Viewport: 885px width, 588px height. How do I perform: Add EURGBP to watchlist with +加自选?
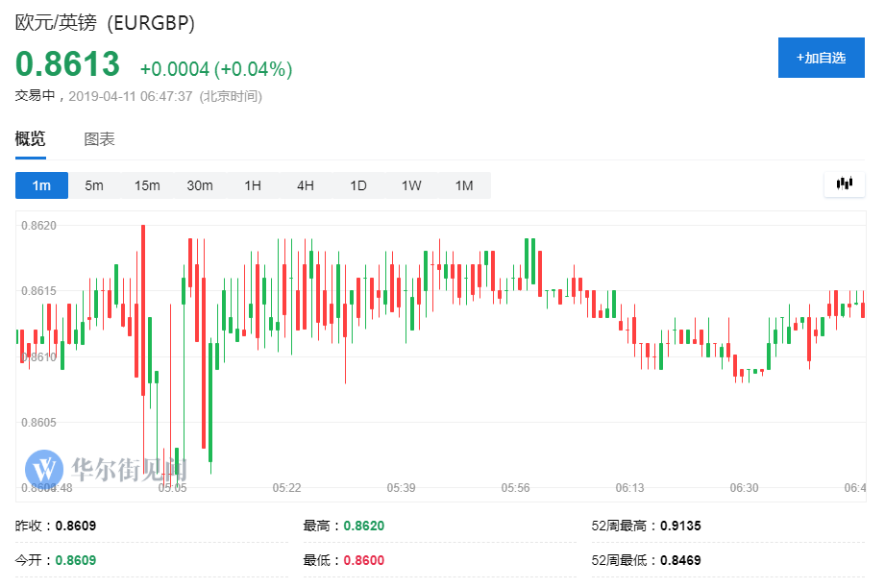pyautogui.click(x=821, y=58)
